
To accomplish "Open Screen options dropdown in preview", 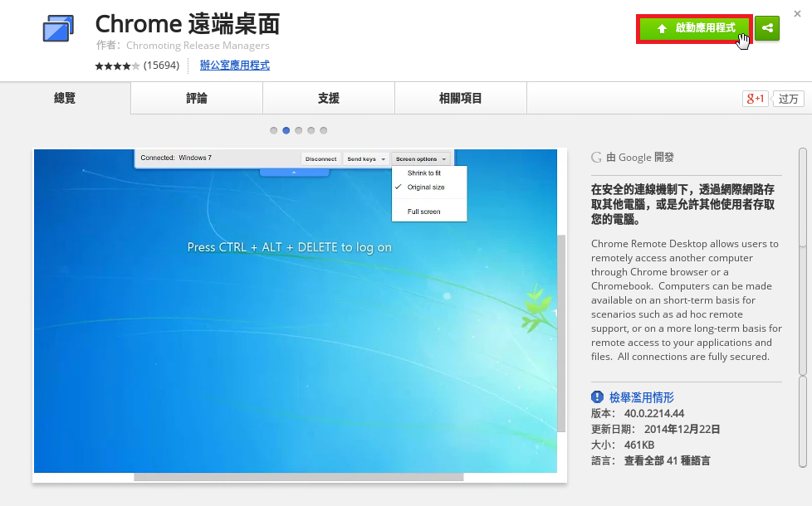I will click(x=420, y=158).
